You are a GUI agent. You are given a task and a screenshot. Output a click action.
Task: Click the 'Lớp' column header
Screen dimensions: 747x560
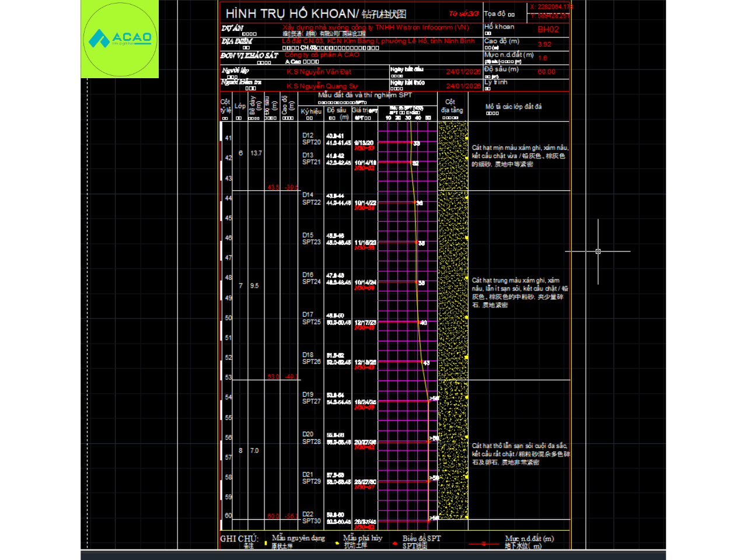(240, 106)
